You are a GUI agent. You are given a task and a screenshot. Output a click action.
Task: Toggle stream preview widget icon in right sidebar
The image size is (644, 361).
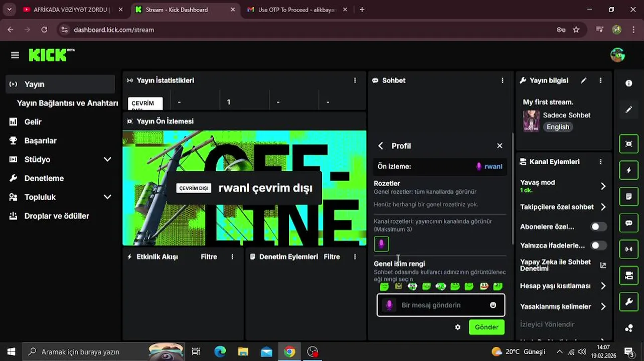[629, 144]
